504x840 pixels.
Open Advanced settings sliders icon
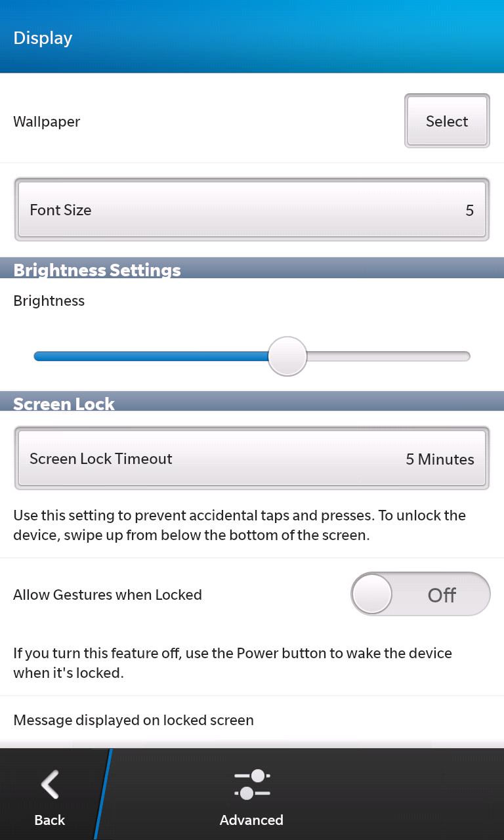pos(252,784)
